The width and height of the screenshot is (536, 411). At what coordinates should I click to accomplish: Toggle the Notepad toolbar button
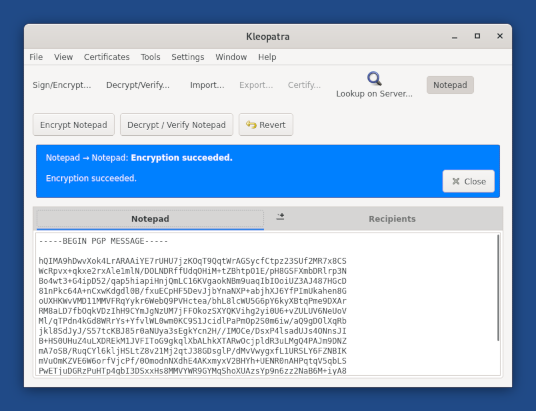pos(450,85)
